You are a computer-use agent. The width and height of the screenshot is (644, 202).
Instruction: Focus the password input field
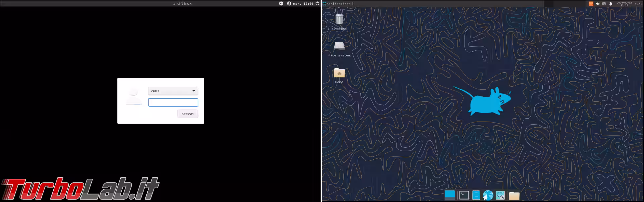(173, 102)
